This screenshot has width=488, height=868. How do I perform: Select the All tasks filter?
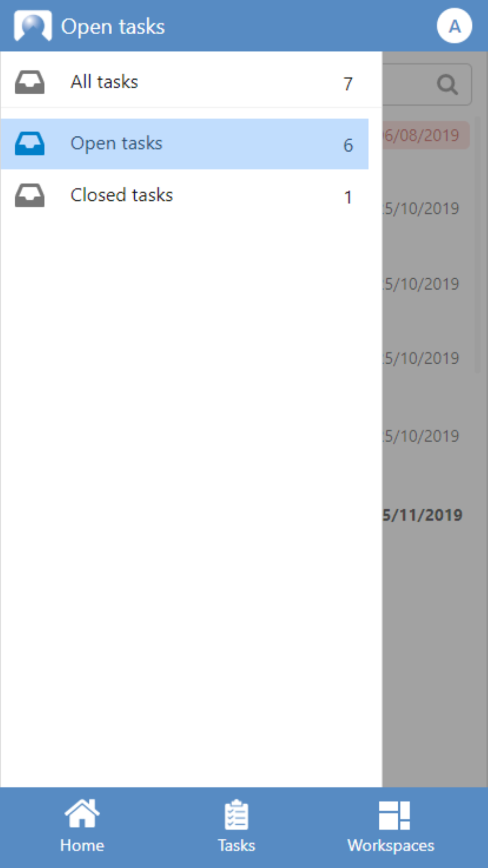coord(104,82)
